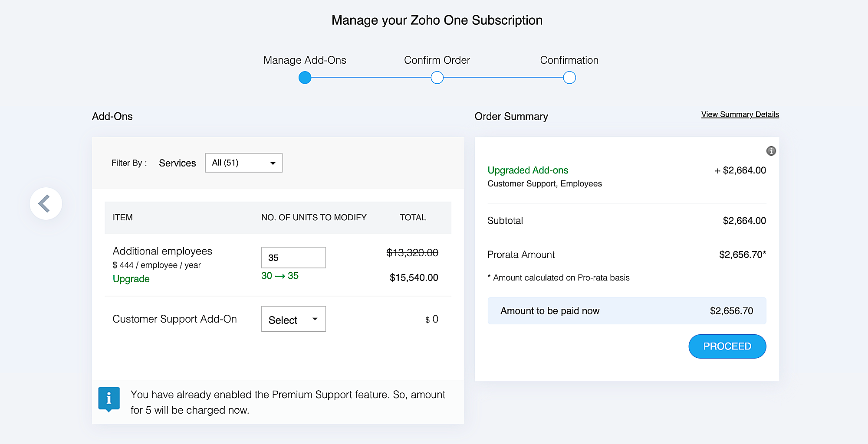Viewport: 868px width, 444px height.
Task: Click the $ 0 Customer Support total
Action: (431, 319)
